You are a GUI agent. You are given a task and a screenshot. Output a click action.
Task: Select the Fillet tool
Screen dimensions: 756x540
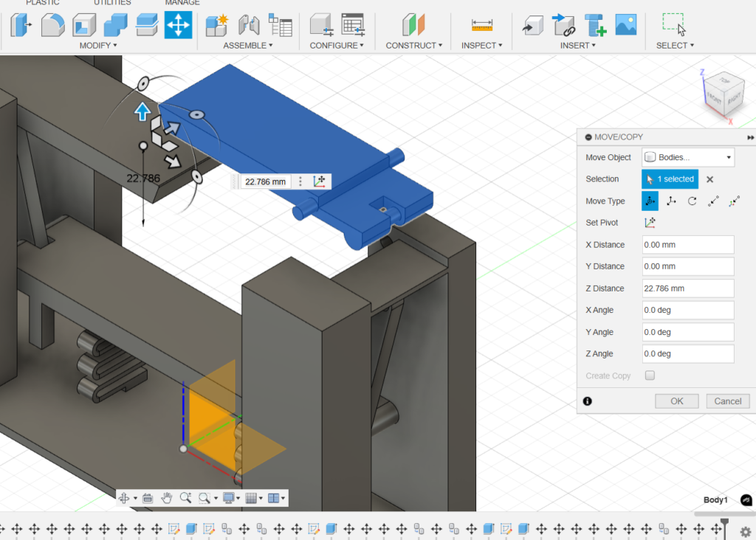pyautogui.click(x=52, y=25)
